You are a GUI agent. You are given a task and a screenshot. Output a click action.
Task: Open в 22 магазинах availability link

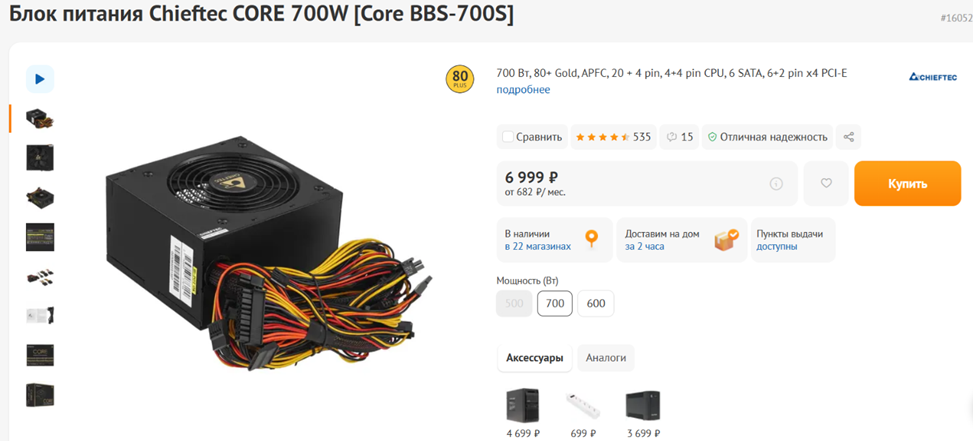point(538,246)
